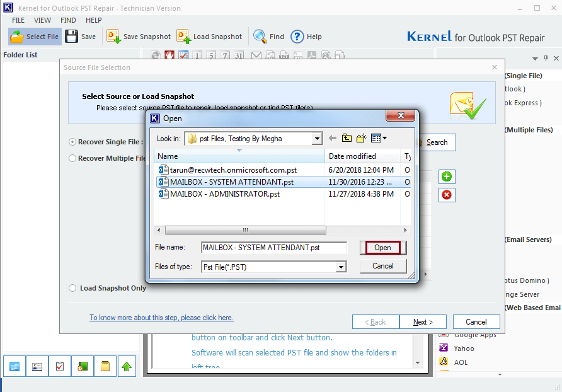Image resolution: width=562 pixels, height=392 pixels.
Task: Click the Open button in dialog
Action: coord(383,248)
